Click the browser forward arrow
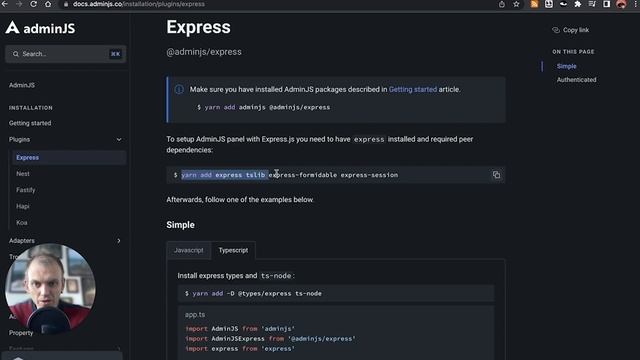 tap(19, 4)
